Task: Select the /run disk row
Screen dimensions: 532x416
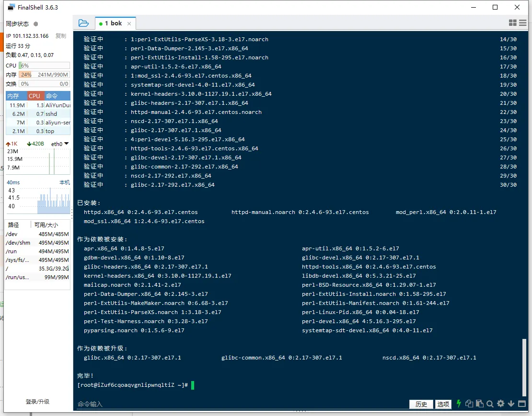Action: point(38,251)
